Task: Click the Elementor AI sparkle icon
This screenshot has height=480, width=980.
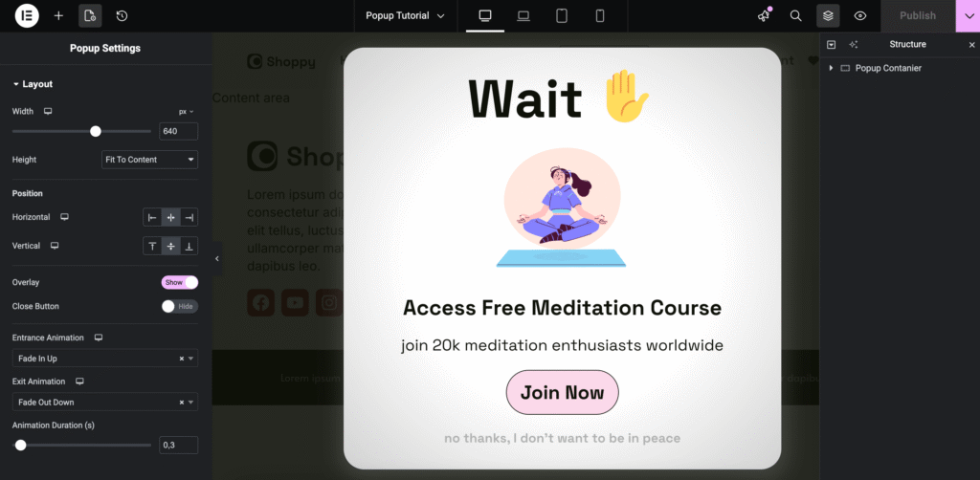Action: pyautogui.click(x=764, y=15)
